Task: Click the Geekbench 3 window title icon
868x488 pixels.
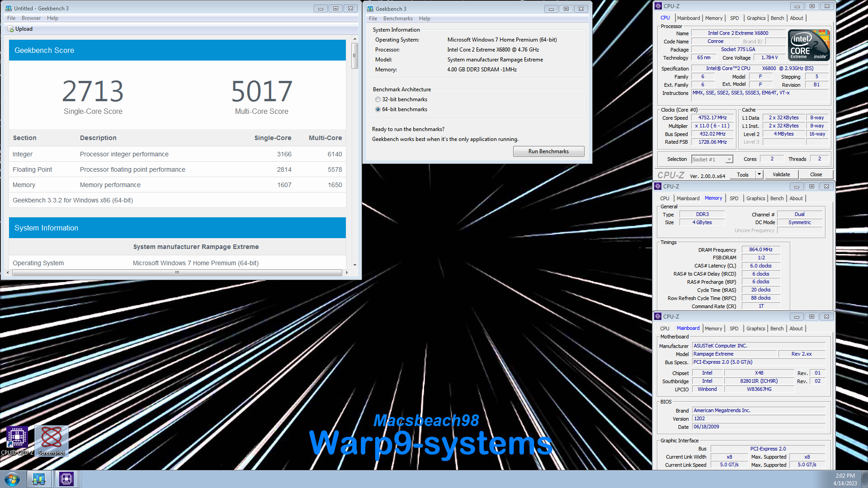Action: 370,9
